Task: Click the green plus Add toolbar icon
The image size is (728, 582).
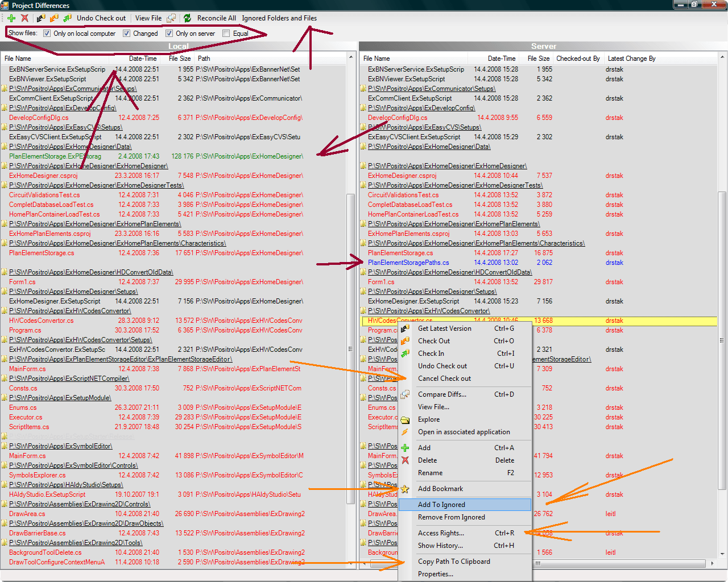Action: [x=11, y=18]
